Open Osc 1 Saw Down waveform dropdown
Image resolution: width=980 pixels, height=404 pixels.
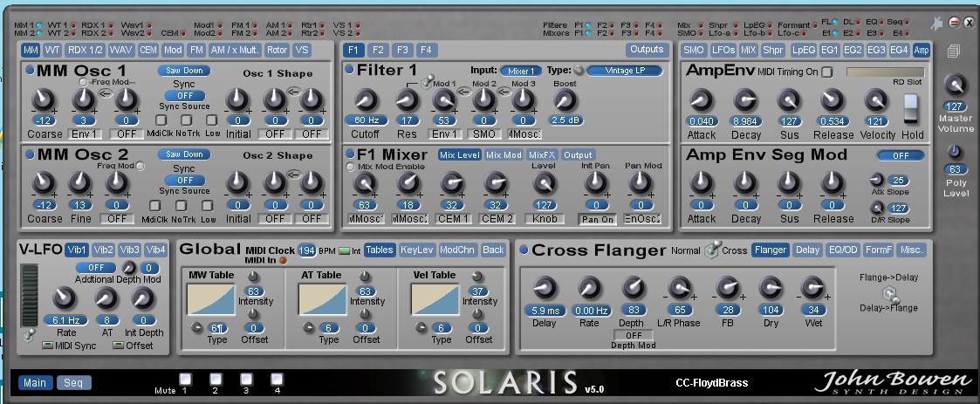184,71
